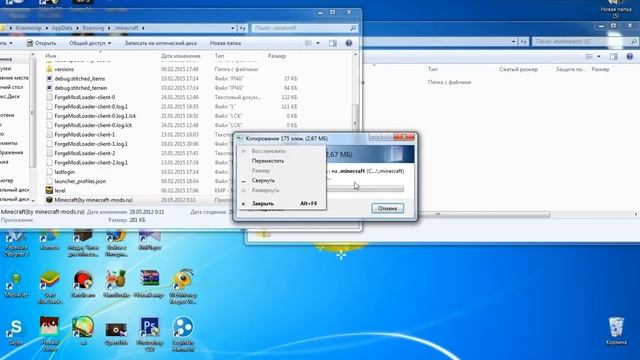This screenshot has width=640, height=360.
Task: Select the ForgeModLoader-client-2.log.1 file name
Action: (x=91, y=162)
